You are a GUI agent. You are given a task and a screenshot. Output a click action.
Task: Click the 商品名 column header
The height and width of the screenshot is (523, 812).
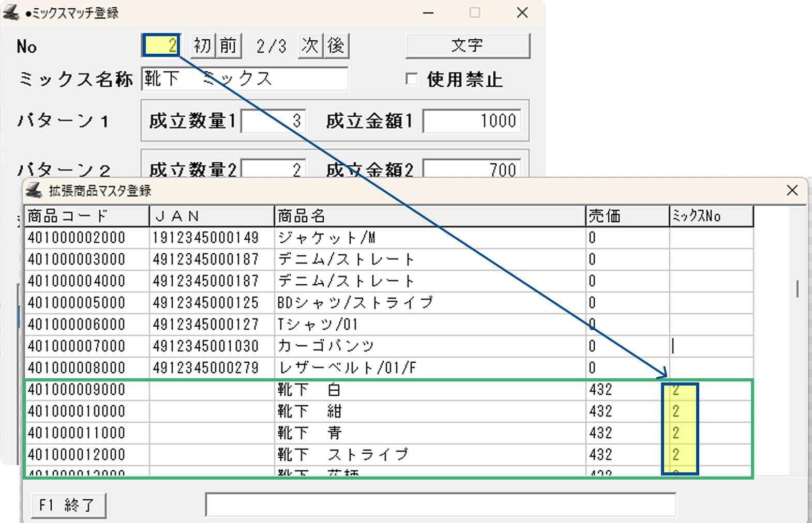tap(429, 216)
